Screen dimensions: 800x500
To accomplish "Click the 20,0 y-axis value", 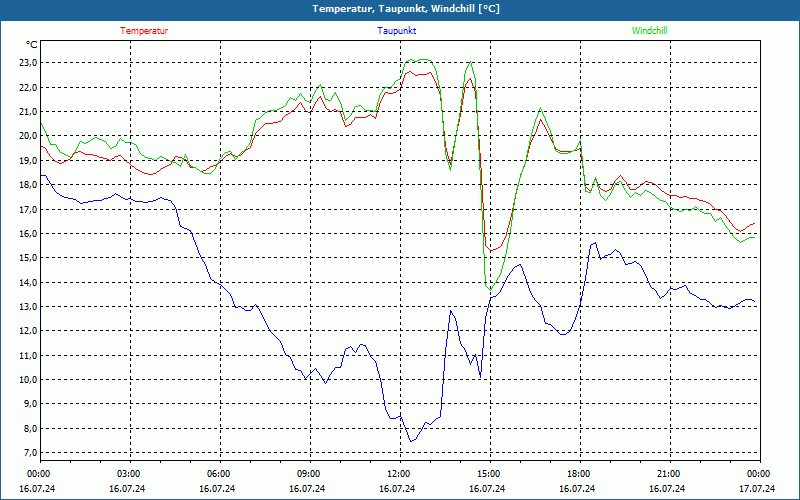I will tap(28, 136).
